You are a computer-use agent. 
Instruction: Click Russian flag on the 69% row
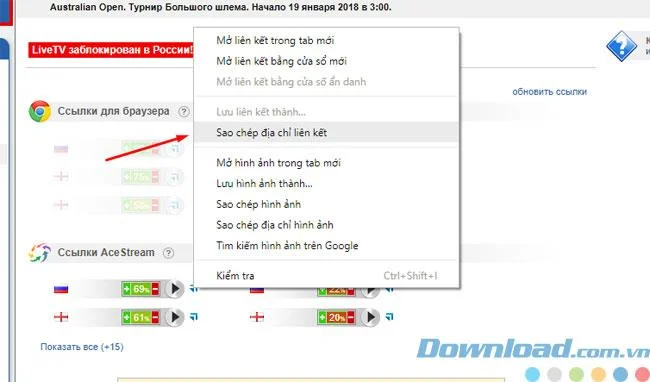pyautogui.click(x=61, y=289)
